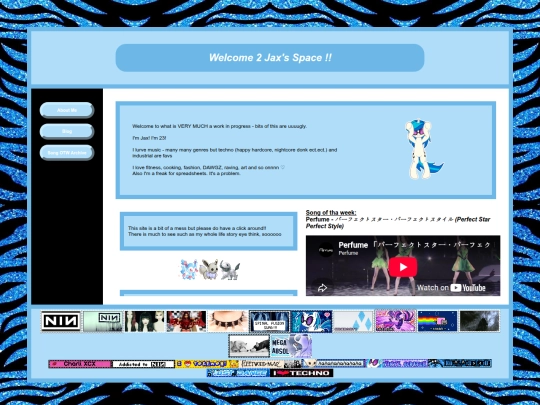This screenshot has width=540, height=405.
Task: Click the Addicted to NIN blinkie
Action: (x=143, y=364)
